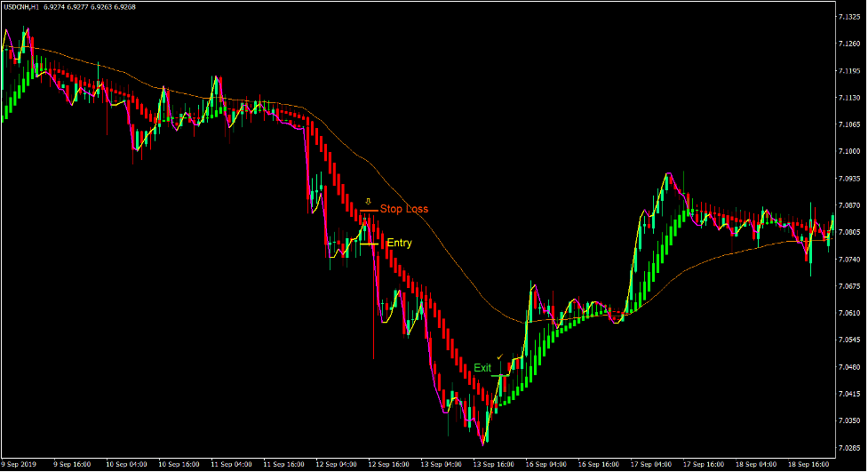868x472 pixels.
Task: Click the 18 Sep 16:00 time label
Action: coord(806,464)
